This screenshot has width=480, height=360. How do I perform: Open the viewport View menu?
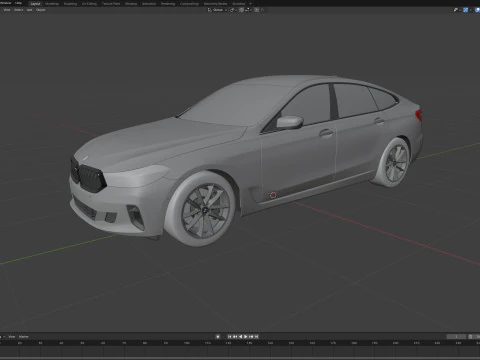pyautogui.click(x=7, y=10)
